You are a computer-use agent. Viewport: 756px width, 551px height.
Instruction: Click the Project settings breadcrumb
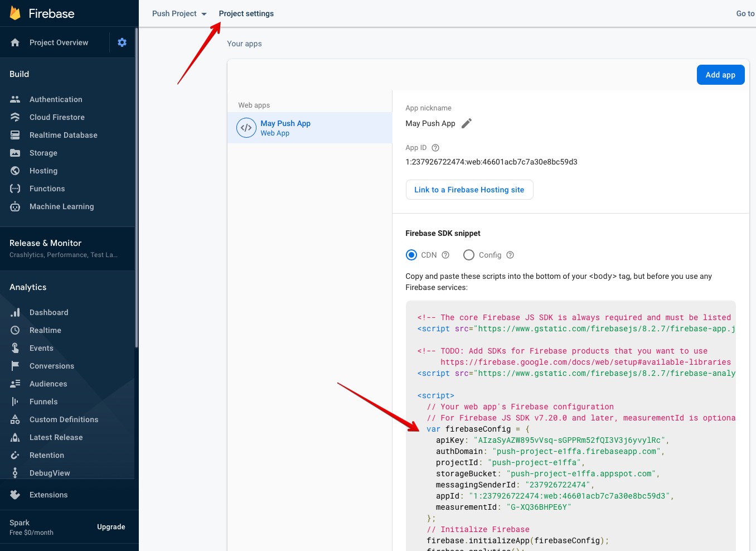click(x=246, y=13)
